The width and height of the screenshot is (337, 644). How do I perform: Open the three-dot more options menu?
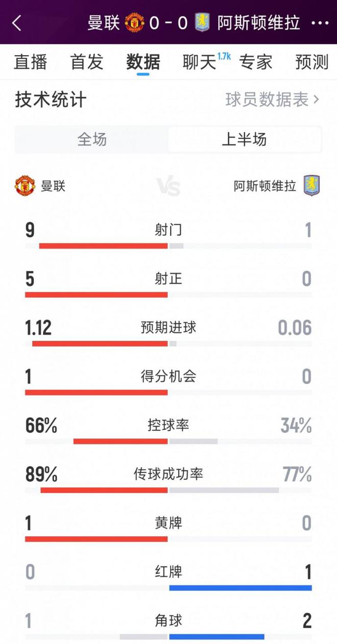click(320, 23)
